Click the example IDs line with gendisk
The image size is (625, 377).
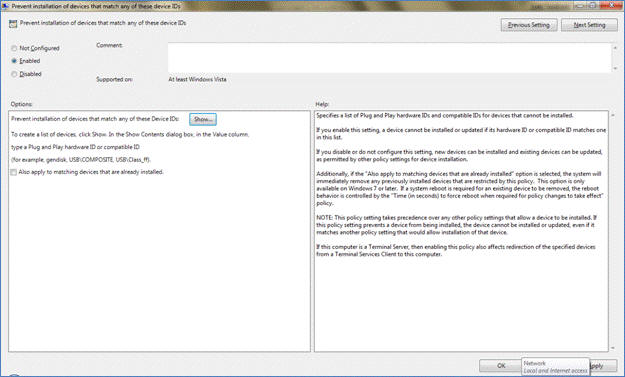point(81,159)
